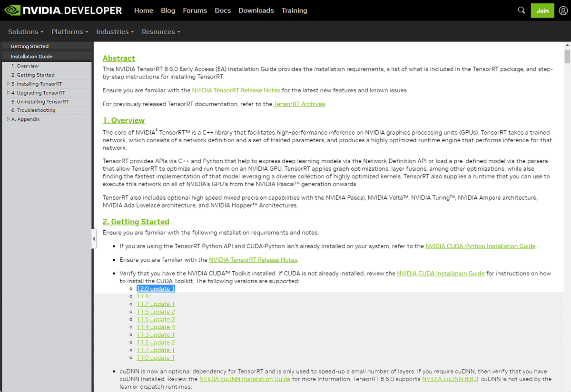Expand the Platforms dropdown
Image resolution: width=571 pixels, height=392 pixels.
point(70,32)
